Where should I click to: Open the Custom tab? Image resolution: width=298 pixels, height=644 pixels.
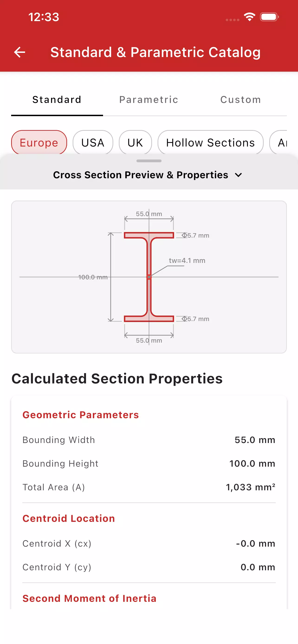(241, 100)
